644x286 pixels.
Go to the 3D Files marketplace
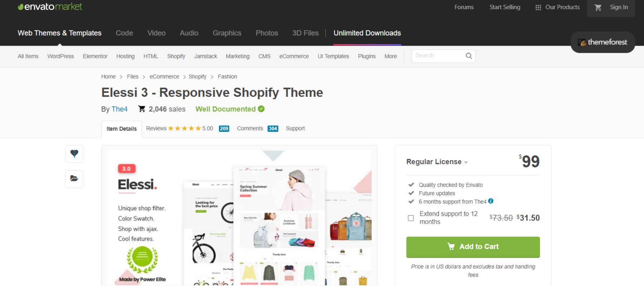click(x=305, y=33)
